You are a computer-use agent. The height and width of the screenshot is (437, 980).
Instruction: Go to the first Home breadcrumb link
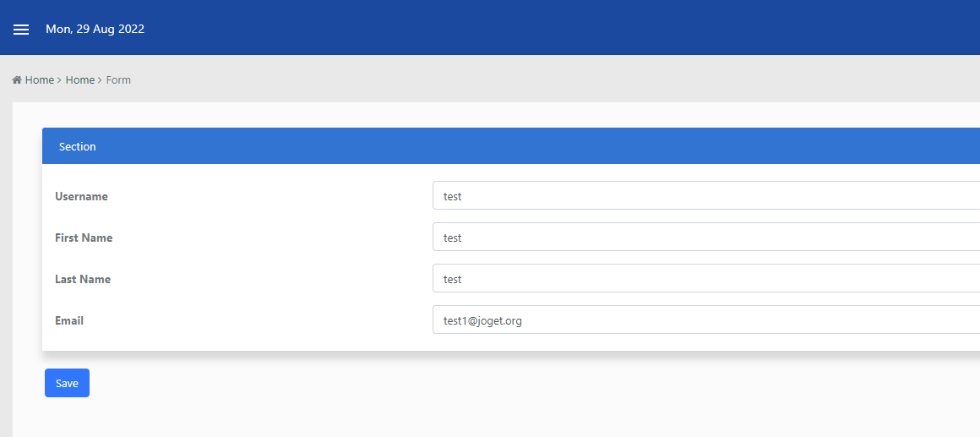pos(40,80)
